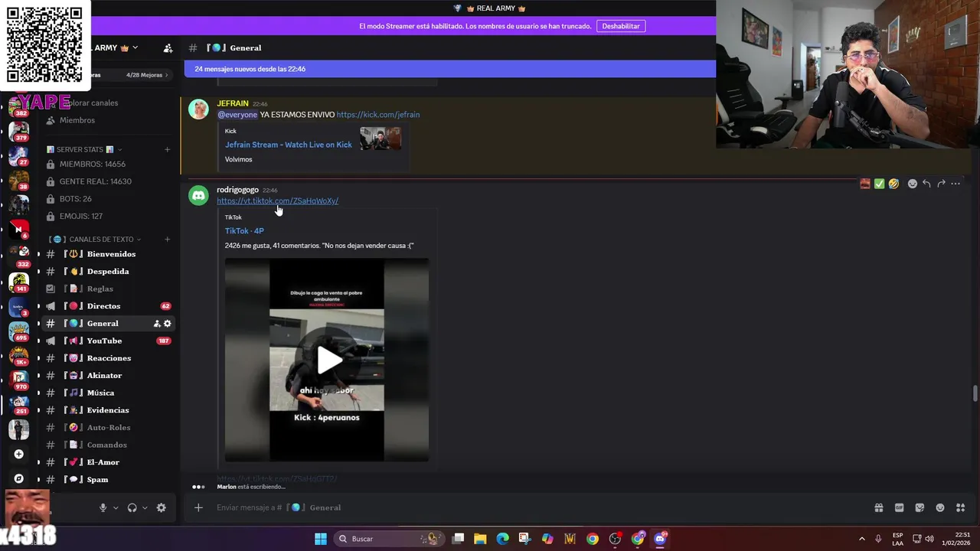Open the Reacciones channel
The image size is (980, 551).
pyautogui.click(x=109, y=358)
